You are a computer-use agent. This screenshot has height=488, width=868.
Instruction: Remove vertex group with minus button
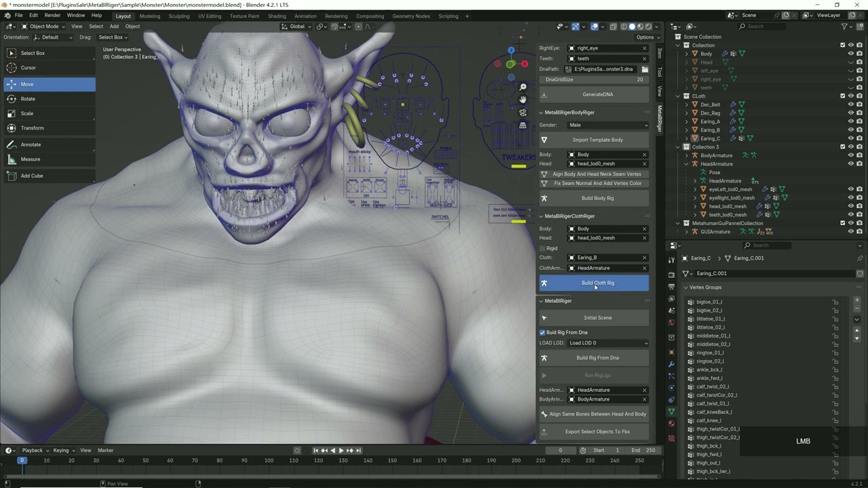pos(857,308)
